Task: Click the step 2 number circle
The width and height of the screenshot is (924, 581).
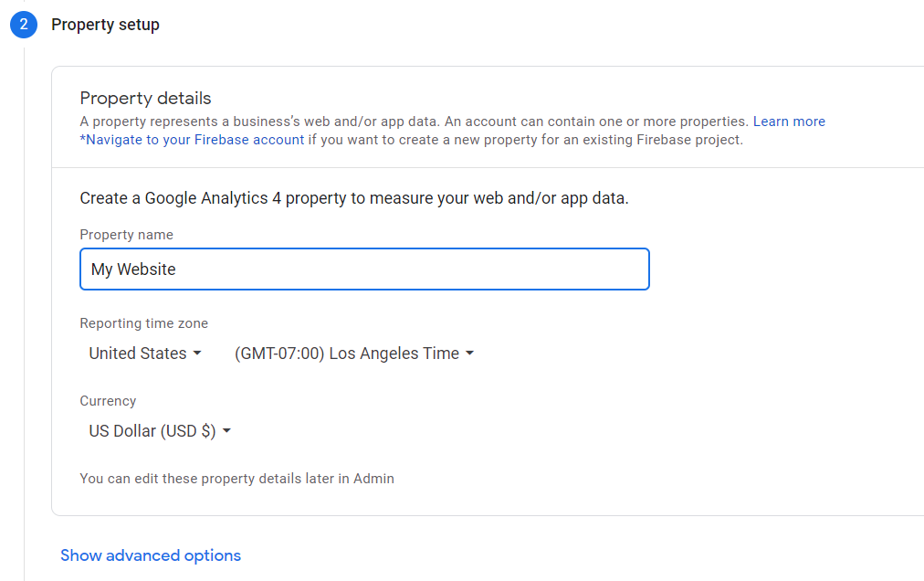Action: point(24,25)
